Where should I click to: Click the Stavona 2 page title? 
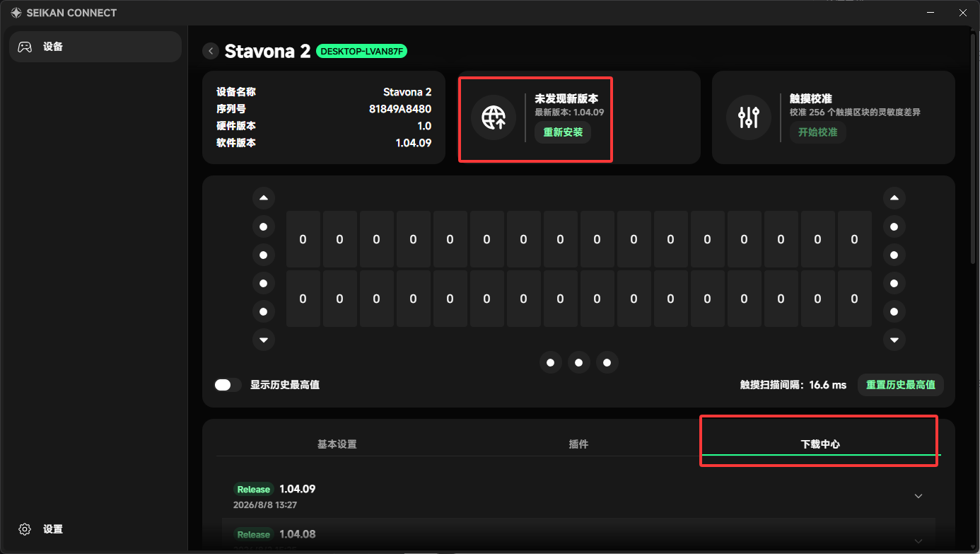point(267,51)
